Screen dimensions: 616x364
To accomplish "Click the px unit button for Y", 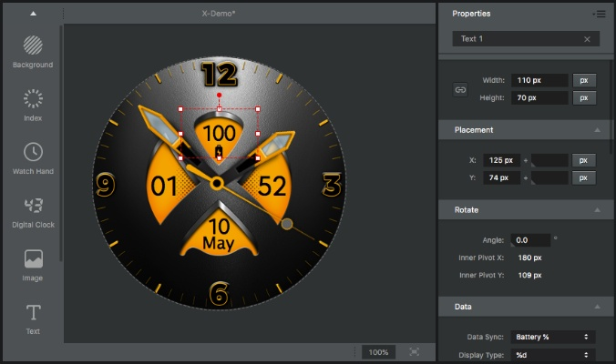I will tap(583, 177).
